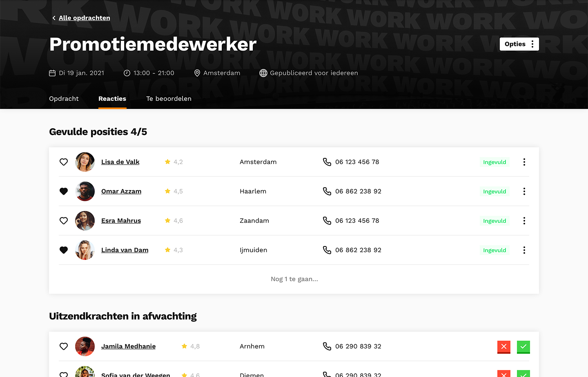Click the Gepubliceerd voor iedereen label
588x377 pixels.
314,73
